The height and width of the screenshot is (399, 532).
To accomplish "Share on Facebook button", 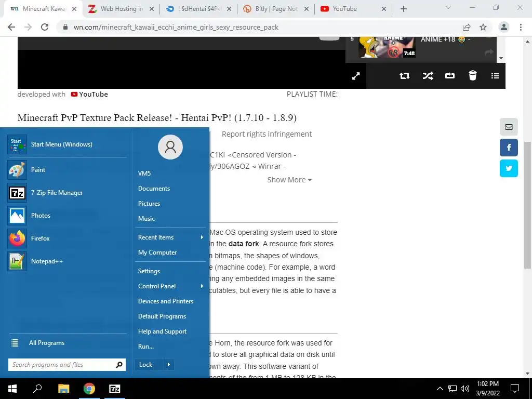I will [x=509, y=148].
